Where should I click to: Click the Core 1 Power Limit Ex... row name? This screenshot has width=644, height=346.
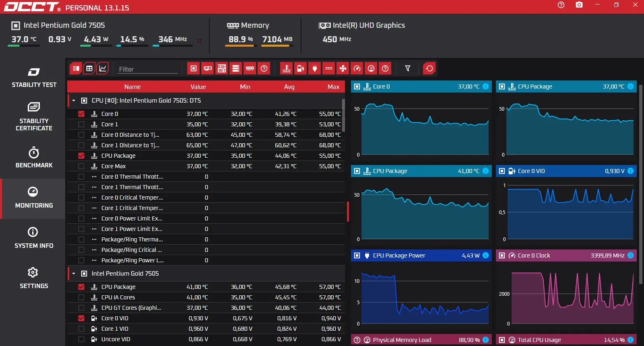[x=132, y=229]
